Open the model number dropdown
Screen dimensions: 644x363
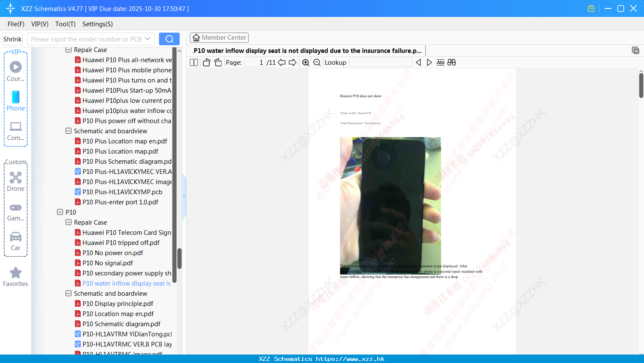pos(148,39)
